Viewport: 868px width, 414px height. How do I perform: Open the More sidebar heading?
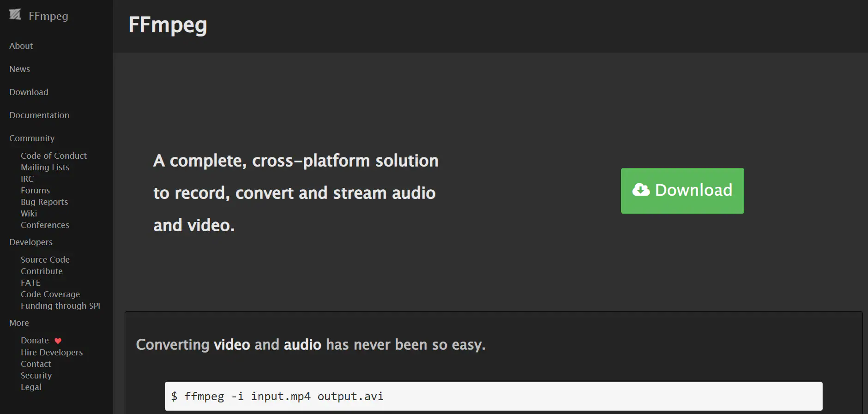click(x=19, y=323)
